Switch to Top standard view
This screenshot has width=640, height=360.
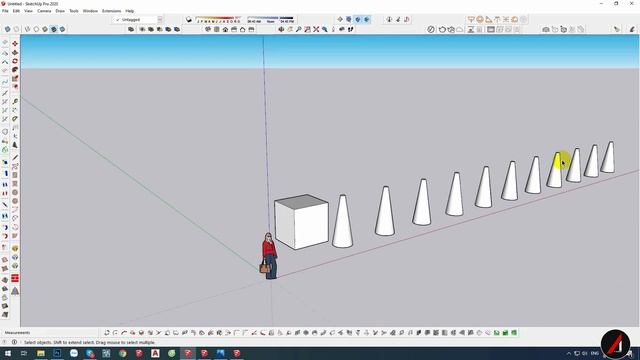click(x=217, y=29)
